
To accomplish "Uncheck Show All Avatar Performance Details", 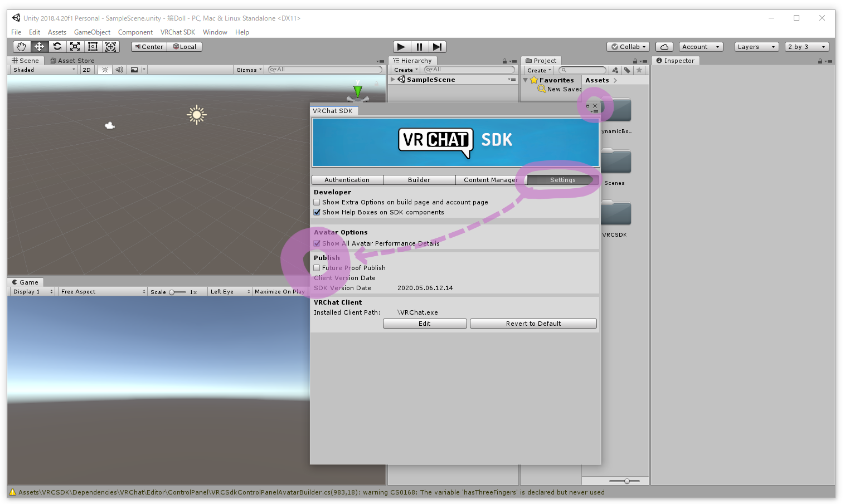I will point(317,243).
